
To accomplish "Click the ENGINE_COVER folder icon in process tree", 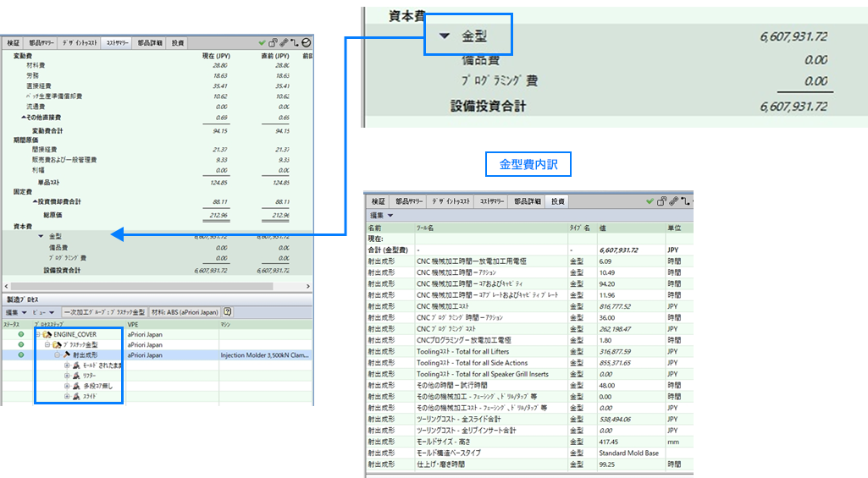I will [x=48, y=334].
